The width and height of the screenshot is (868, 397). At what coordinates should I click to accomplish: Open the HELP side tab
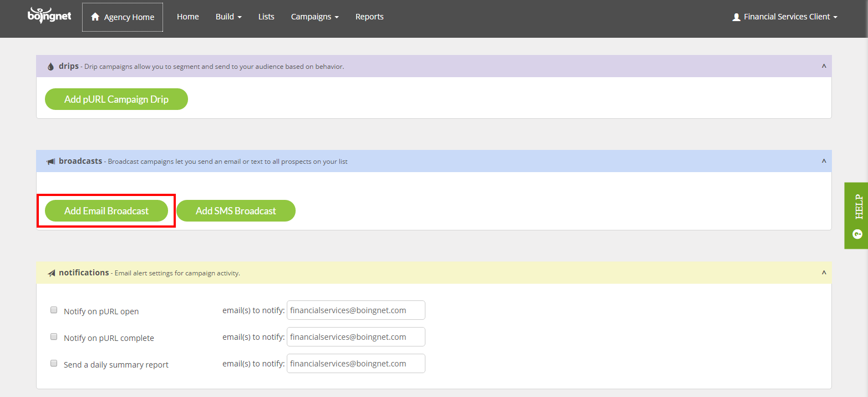(x=856, y=215)
